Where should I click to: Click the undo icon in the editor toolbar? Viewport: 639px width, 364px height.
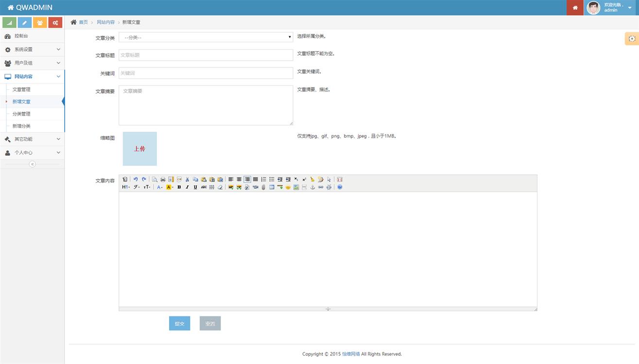point(136,179)
